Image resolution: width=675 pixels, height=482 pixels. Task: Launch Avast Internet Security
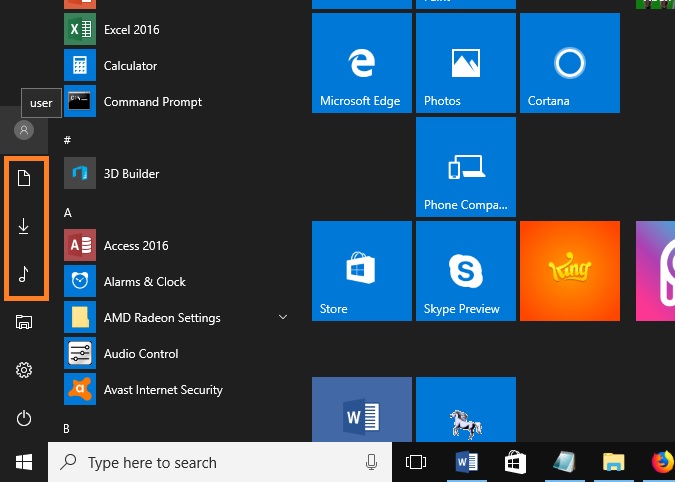coord(176,389)
